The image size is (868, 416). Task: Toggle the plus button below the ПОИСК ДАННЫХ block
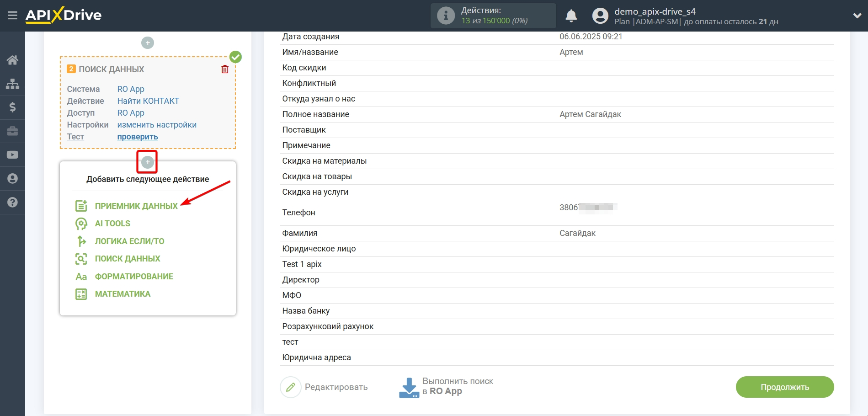(147, 162)
